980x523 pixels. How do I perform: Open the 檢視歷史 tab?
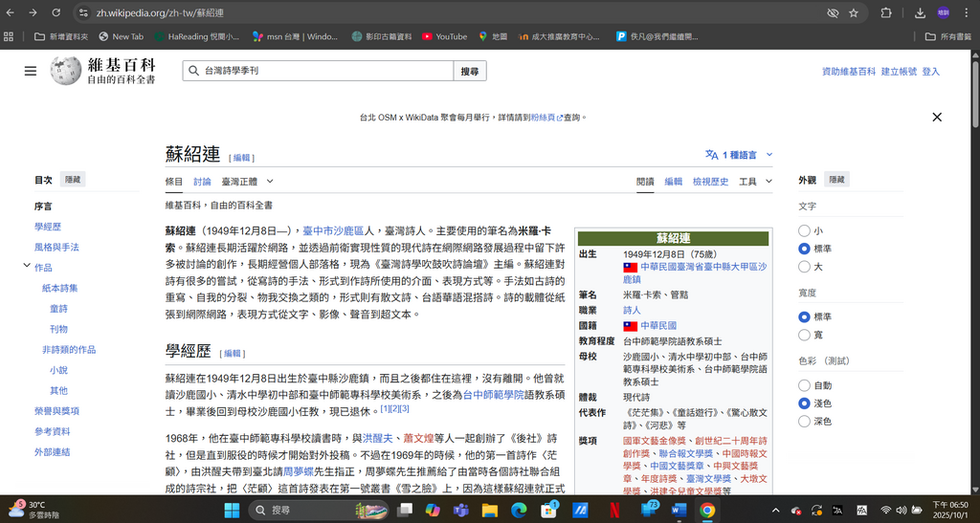click(x=710, y=181)
